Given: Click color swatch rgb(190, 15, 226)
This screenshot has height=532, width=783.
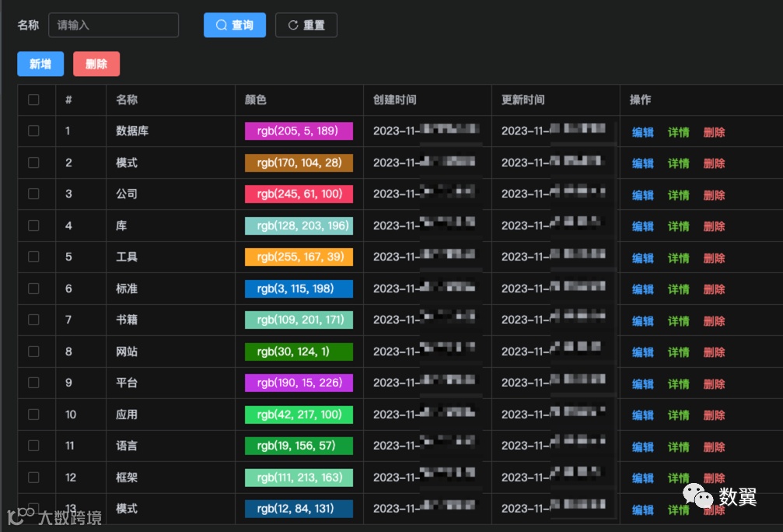Looking at the screenshot, I should [299, 383].
